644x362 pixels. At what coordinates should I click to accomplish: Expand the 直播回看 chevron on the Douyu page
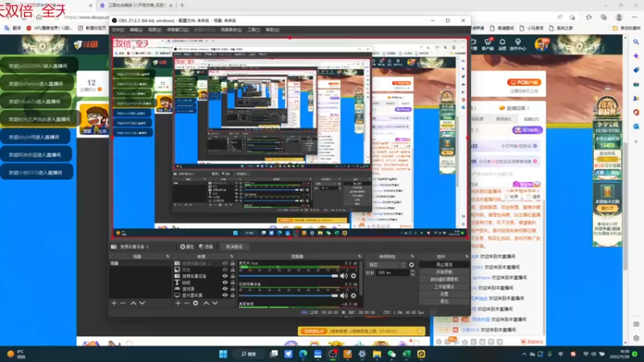coord(528,109)
